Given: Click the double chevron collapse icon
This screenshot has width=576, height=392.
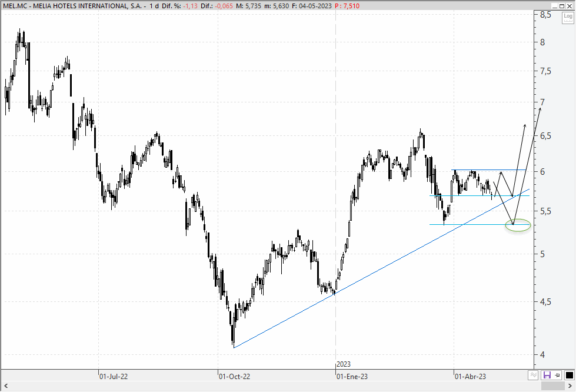Looking at the screenshot, I should 533,375.
